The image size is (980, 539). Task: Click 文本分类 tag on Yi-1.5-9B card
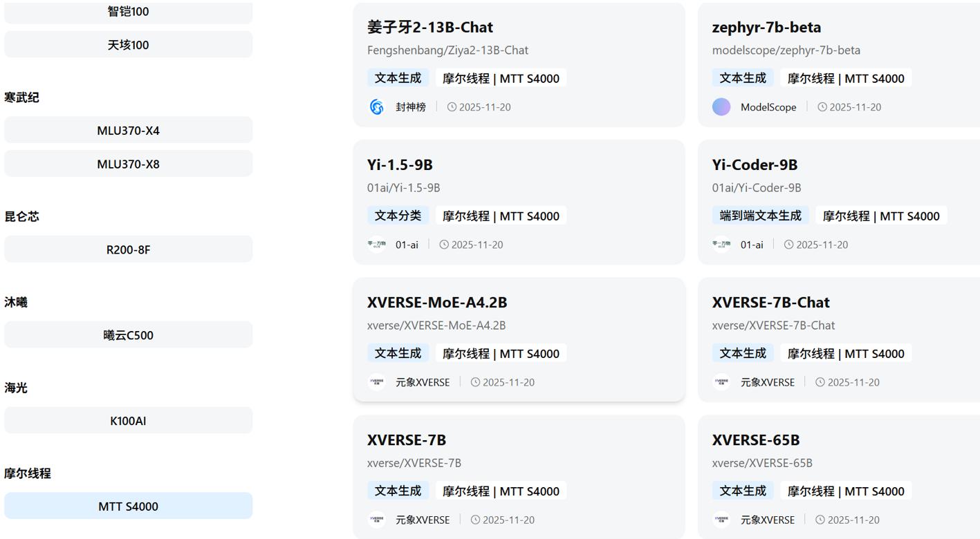(x=398, y=216)
